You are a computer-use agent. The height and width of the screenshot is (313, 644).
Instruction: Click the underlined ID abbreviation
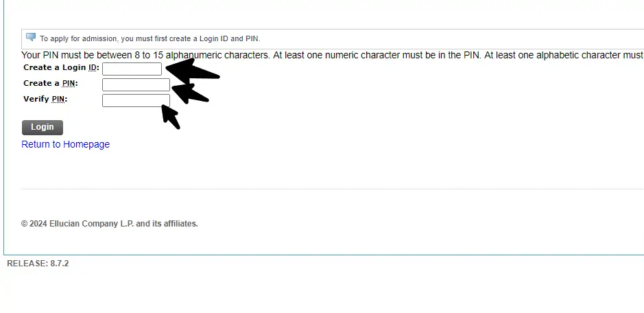93,67
